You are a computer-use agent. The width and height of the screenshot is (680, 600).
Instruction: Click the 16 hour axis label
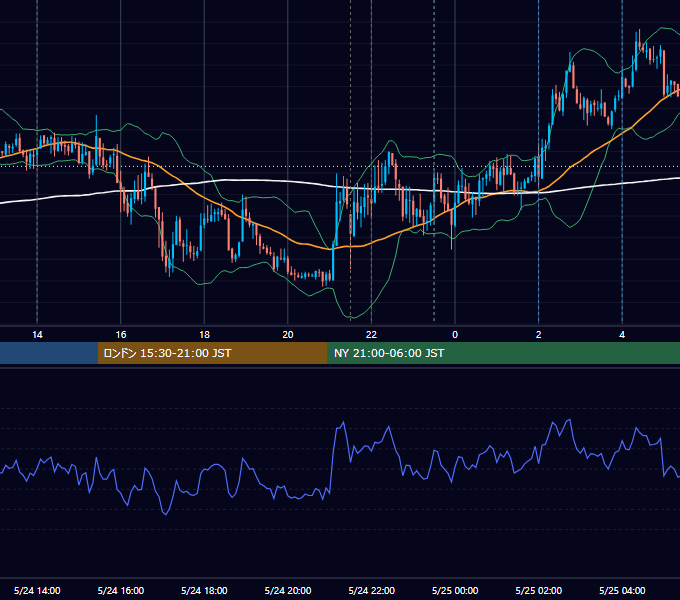pos(121,335)
